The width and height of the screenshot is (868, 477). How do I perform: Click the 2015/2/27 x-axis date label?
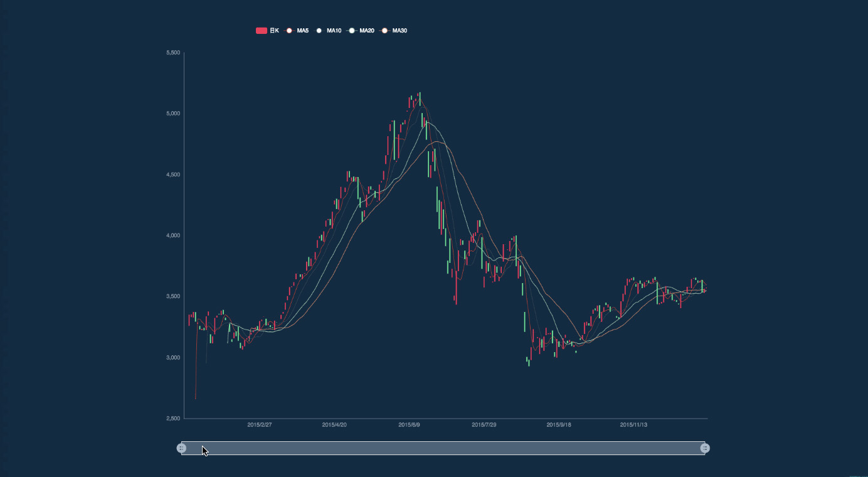pos(260,425)
